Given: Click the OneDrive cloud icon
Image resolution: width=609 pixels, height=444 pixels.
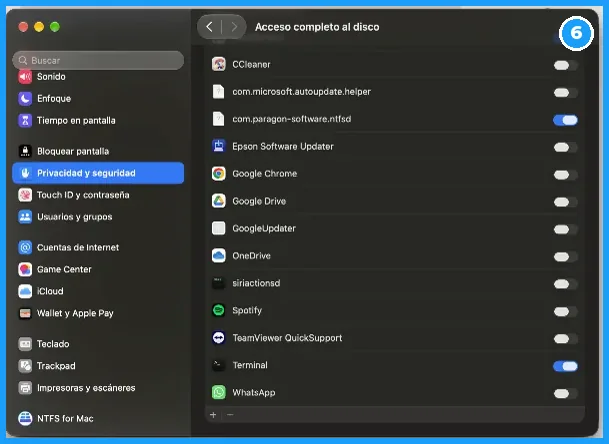Looking at the screenshot, I should point(219,256).
